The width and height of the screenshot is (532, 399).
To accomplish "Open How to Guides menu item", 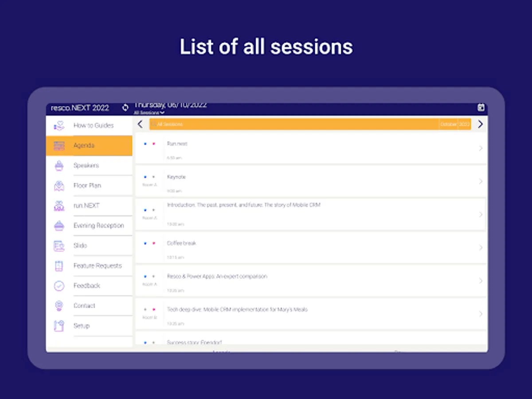I will click(89, 125).
